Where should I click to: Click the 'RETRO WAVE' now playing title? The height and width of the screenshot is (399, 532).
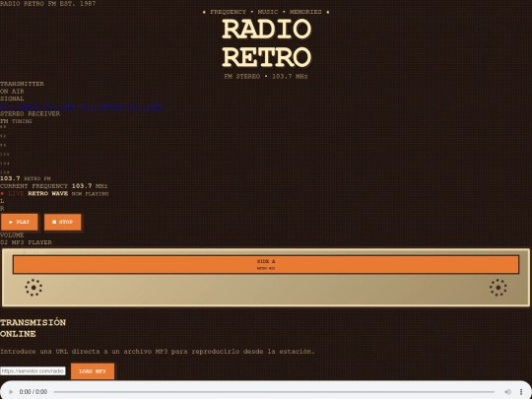point(48,193)
